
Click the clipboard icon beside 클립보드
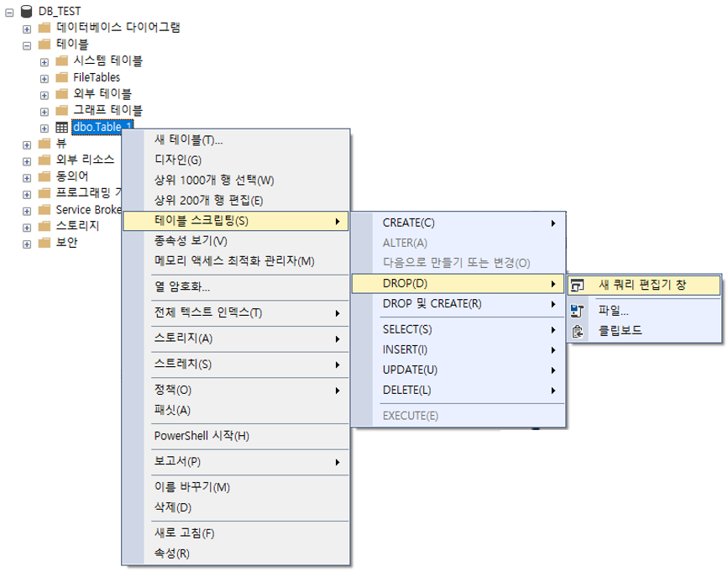pos(577,331)
